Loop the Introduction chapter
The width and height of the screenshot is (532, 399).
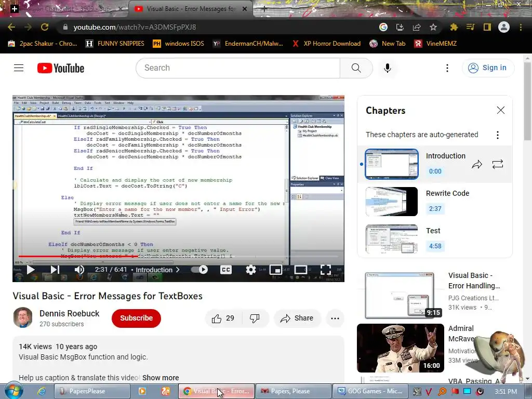(497, 165)
